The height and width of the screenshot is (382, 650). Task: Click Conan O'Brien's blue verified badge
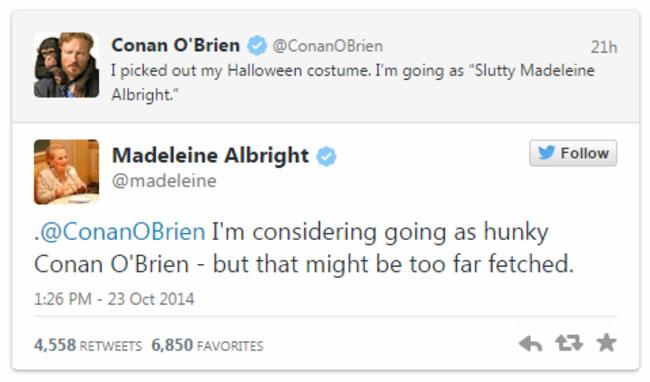tap(257, 46)
